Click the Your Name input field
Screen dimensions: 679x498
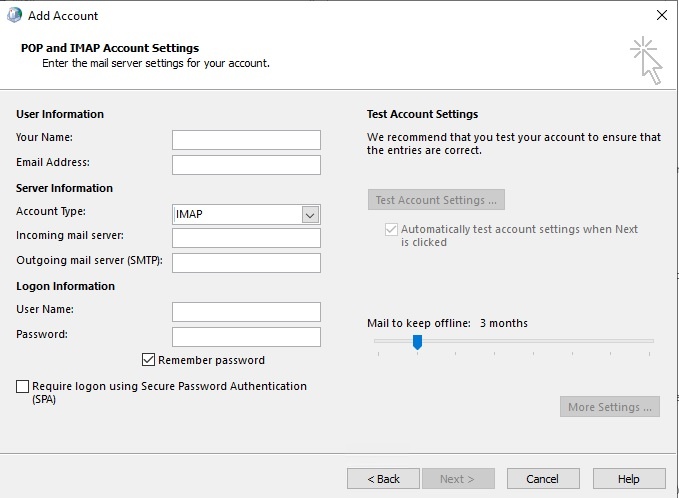point(246,140)
